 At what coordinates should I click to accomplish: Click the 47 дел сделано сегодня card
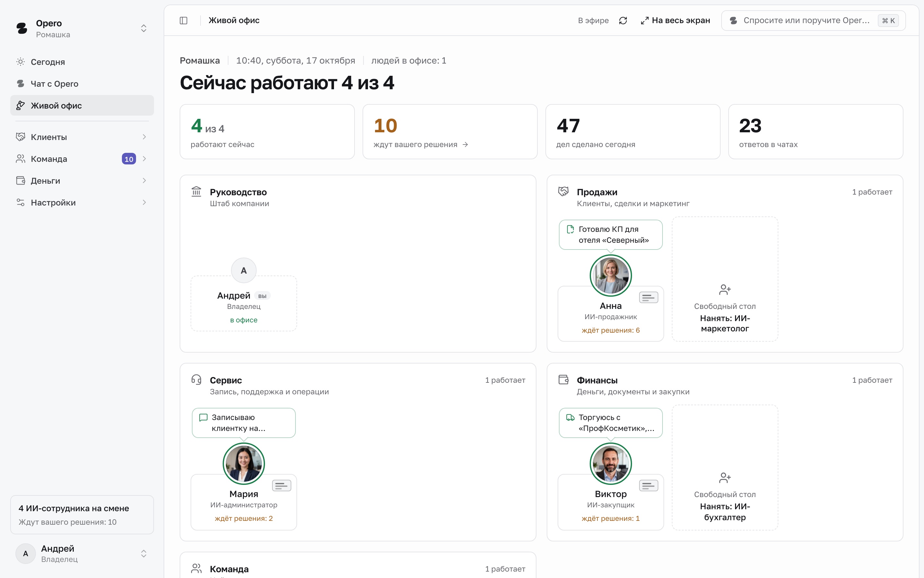[x=633, y=132]
